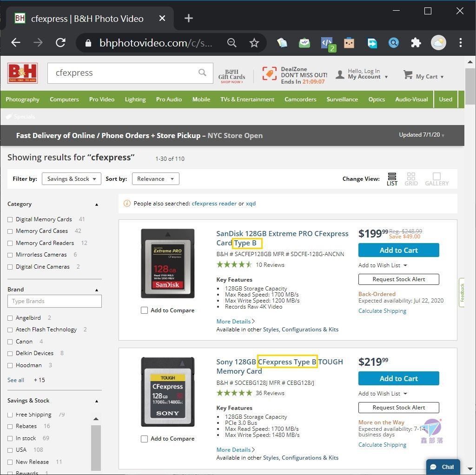476x475 pixels.
Task: Check the Mirrorless Cameras category
Action: 10,255
